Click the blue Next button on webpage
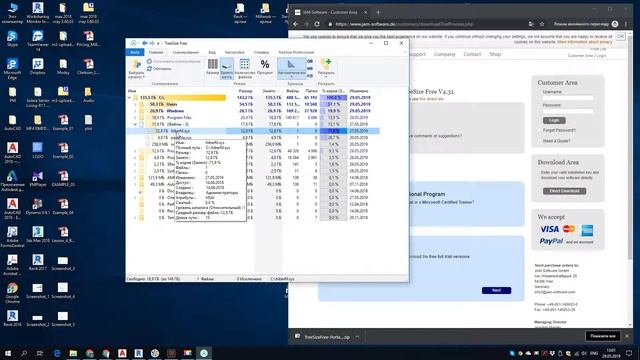 coord(496,290)
